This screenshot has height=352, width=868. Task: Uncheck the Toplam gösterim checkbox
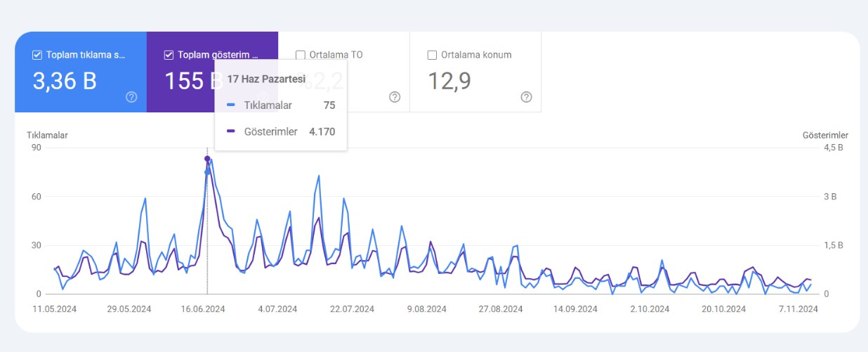click(x=169, y=55)
